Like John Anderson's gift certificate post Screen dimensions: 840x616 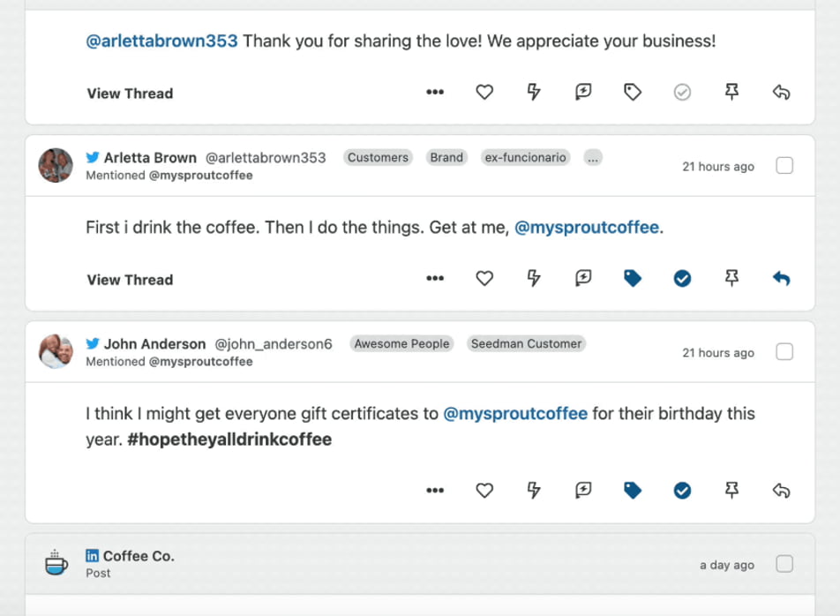click(x=484, y=490)
